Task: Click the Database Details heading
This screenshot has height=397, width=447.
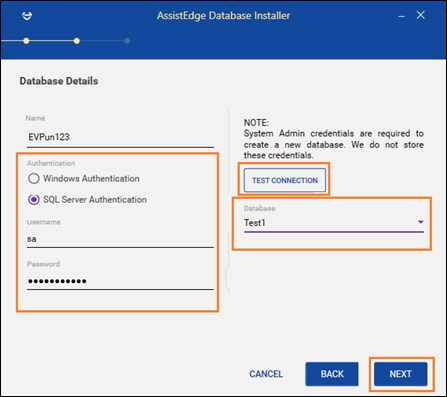Action: click(x=59, y=81)
